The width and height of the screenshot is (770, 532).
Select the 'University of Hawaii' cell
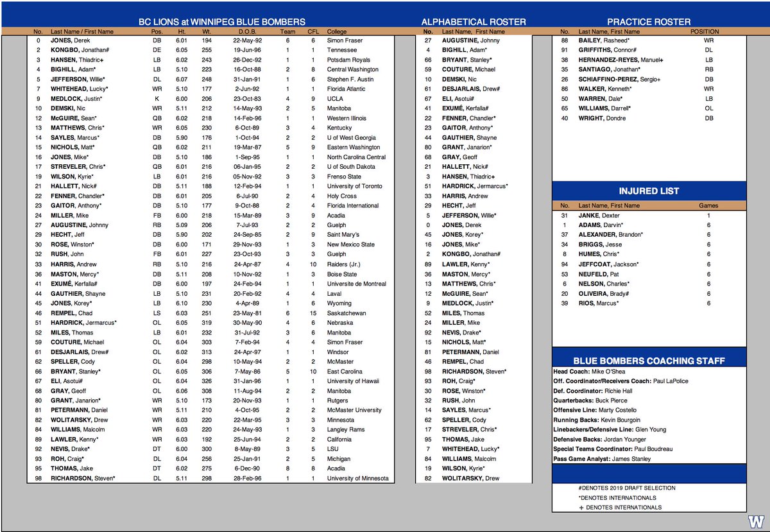[354, 381]
